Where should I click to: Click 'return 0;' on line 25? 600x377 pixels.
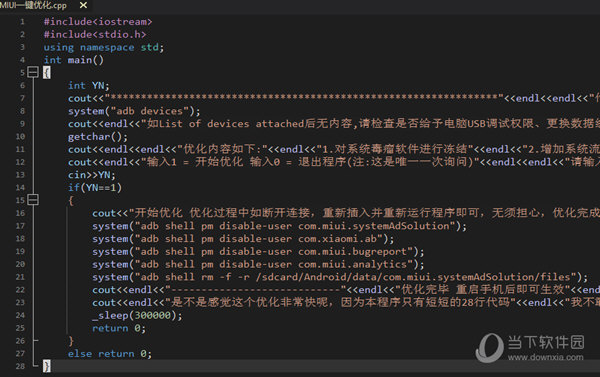coord(119,328)
